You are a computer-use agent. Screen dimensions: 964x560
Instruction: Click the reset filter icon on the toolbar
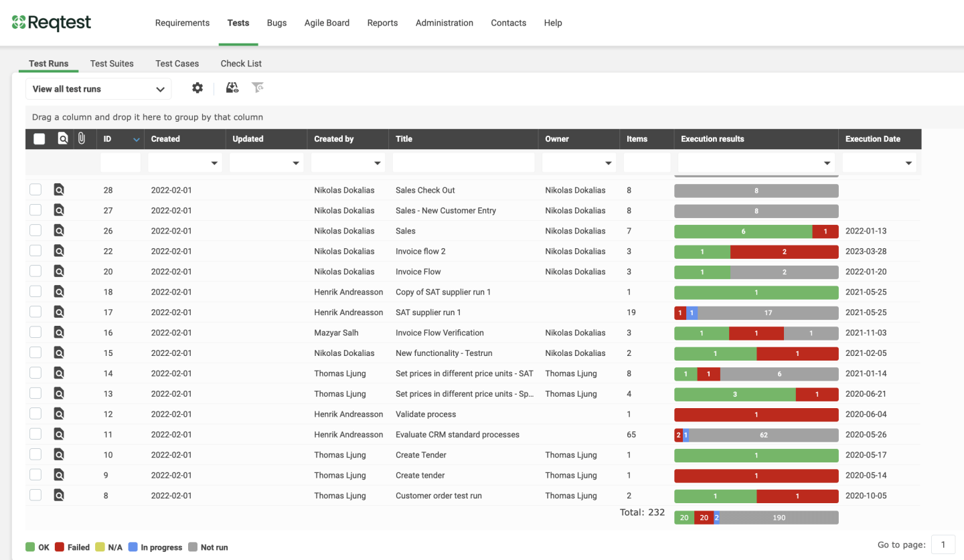point(258,88)
